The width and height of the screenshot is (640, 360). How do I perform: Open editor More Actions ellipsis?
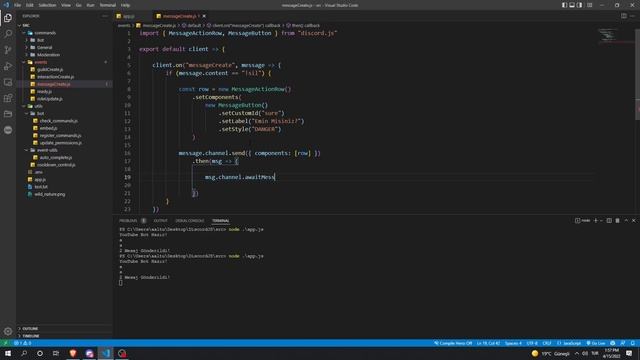(x=632, y=16)
